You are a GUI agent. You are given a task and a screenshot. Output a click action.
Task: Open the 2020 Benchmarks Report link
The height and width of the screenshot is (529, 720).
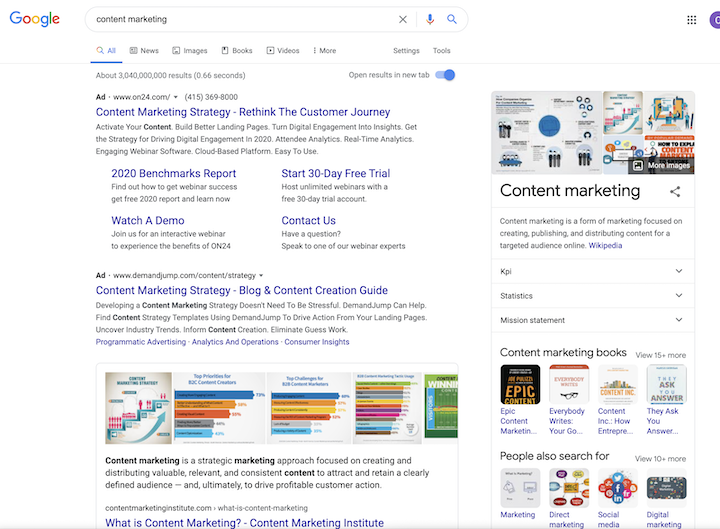pos(174,173)
